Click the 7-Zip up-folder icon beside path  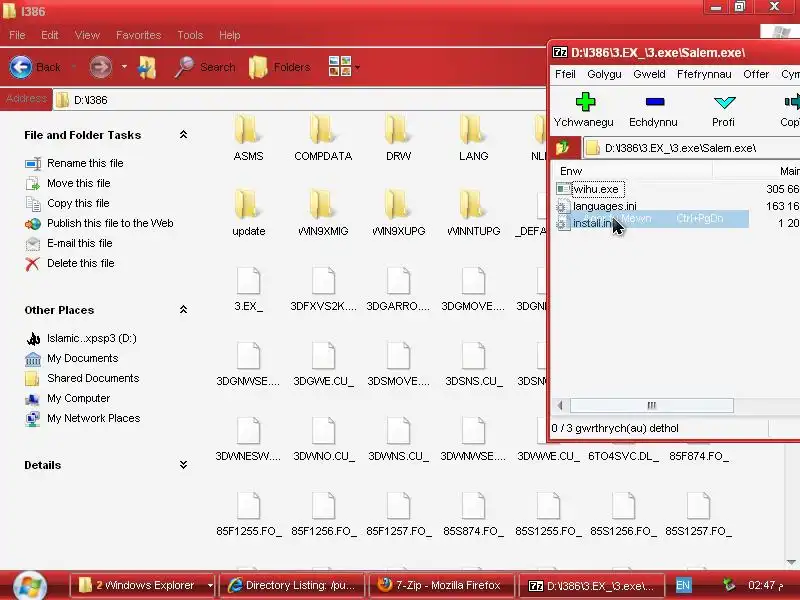pyautogui.click(x=563, y=148)
